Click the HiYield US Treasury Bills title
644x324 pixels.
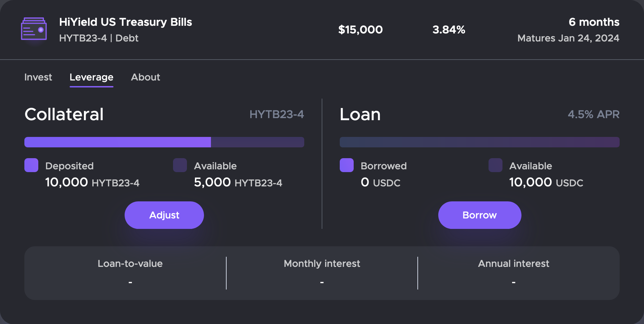coord(126,22)
